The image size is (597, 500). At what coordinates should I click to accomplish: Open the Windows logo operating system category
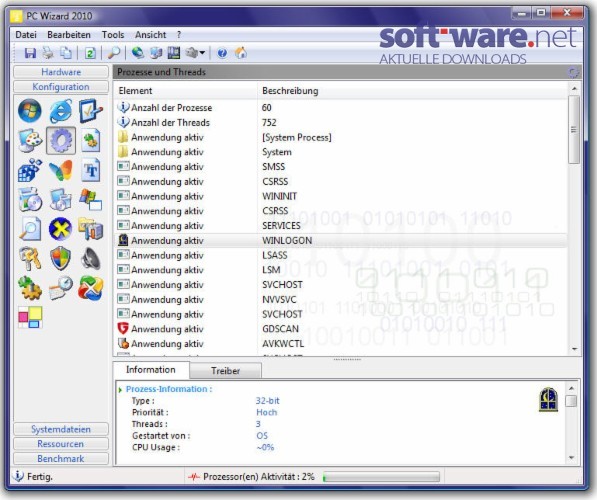pyautogui.click(x=30, y=111)
